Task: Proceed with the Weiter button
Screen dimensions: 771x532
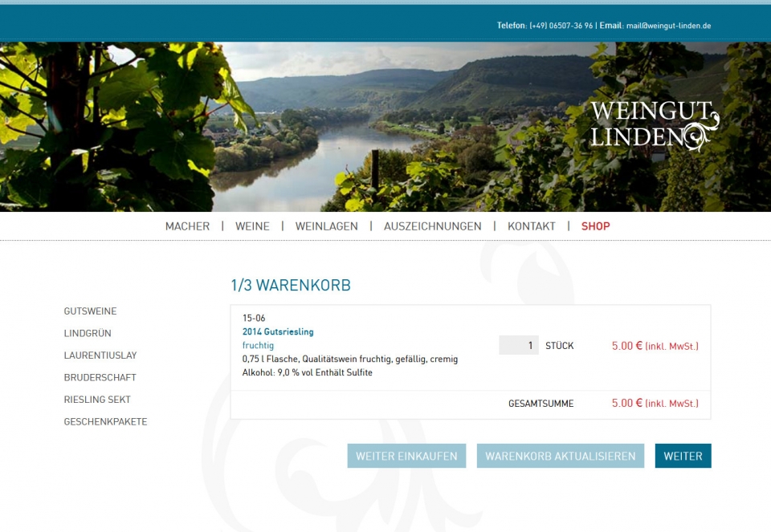Action: pos(683,456)
